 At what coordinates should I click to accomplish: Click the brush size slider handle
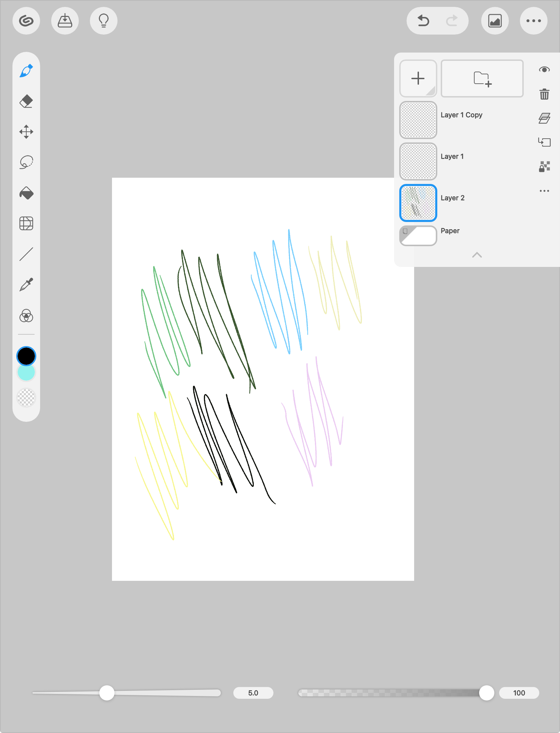pyautogui.click(x=107, y=693)
